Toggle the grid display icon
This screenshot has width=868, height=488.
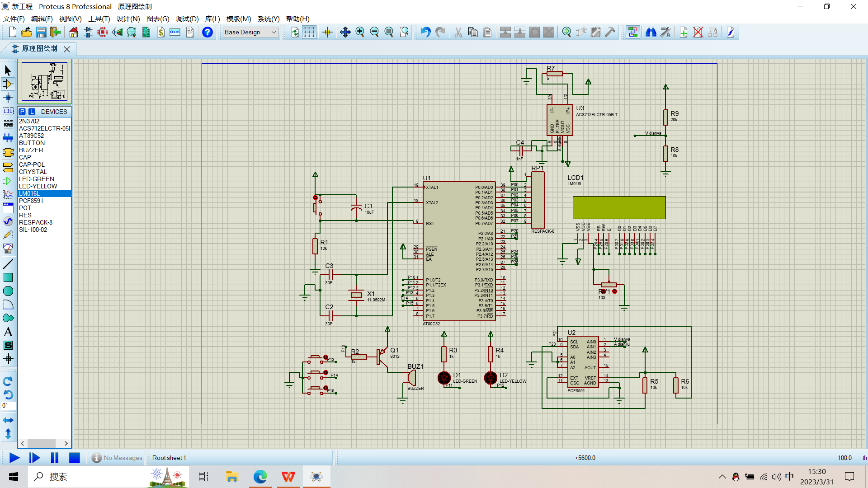coord(309,32)
